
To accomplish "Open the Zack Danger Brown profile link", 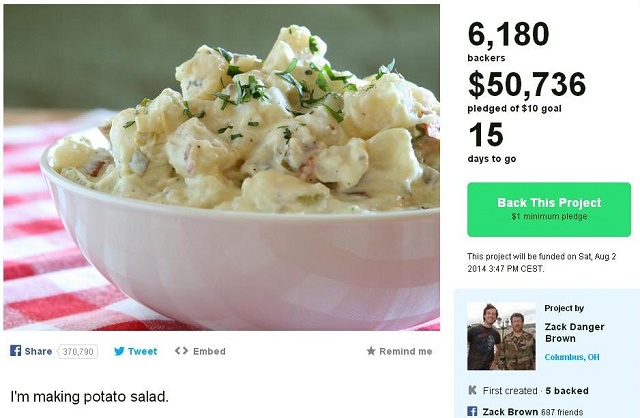I will [x=575, y=332].
